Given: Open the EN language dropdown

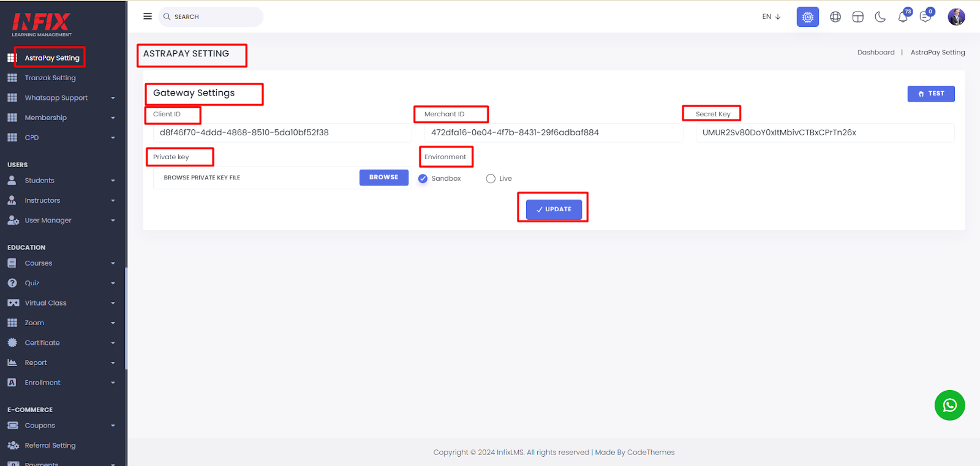Looking at the screenshot, I should 771,17.
